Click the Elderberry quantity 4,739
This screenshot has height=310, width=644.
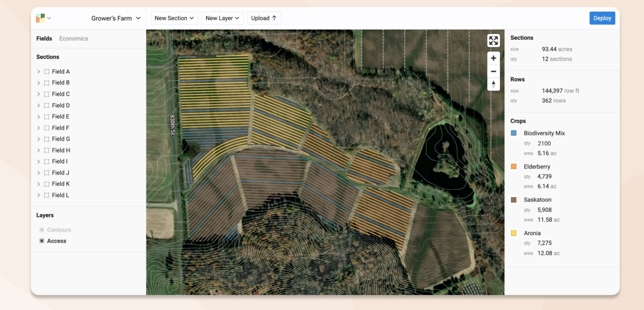(x=545, y=176)
